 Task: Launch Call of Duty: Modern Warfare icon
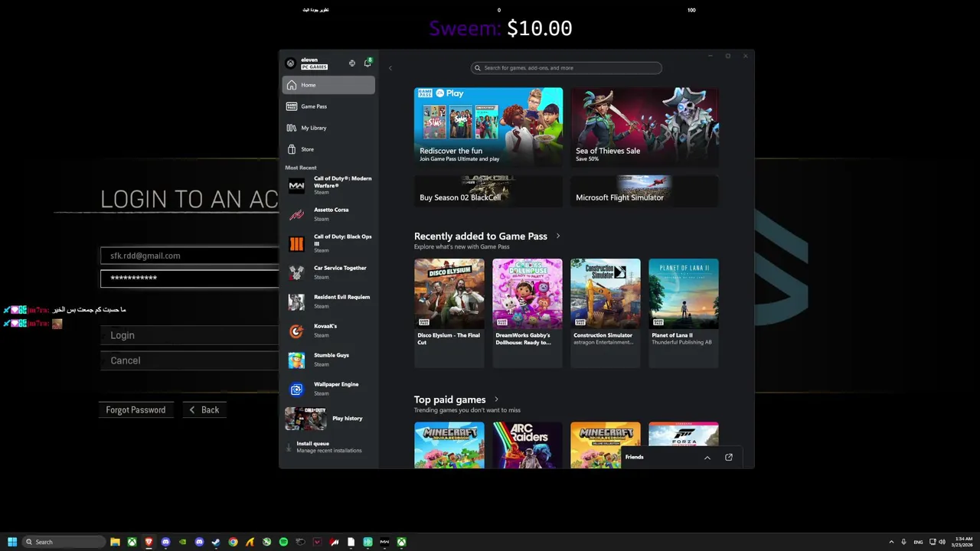[x=296, y=185]
